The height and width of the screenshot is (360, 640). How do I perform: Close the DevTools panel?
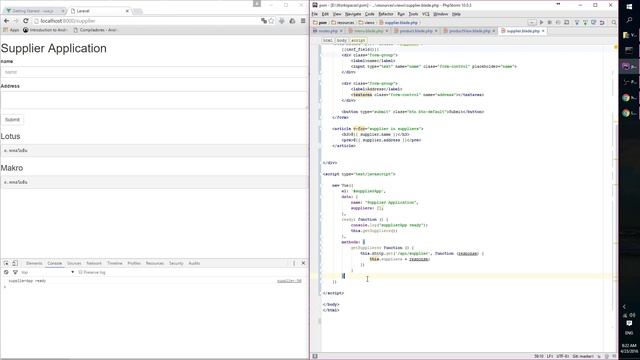pyautogui.click(x=303, y=263)
